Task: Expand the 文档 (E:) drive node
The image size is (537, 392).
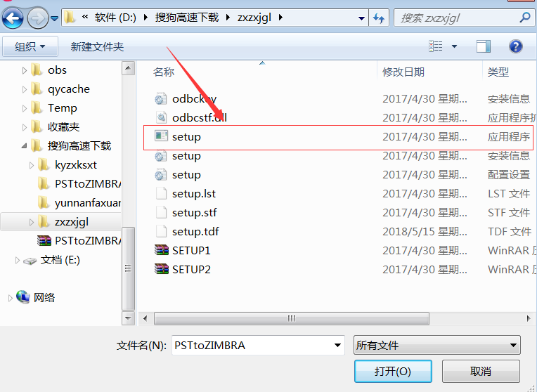Action: point(17,261)
